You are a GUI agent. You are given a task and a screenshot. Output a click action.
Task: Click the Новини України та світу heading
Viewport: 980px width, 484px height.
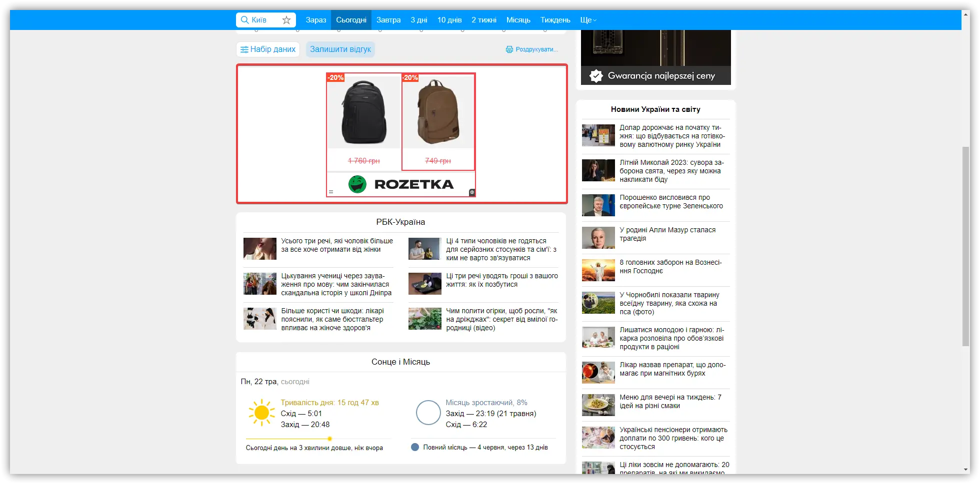655,109
